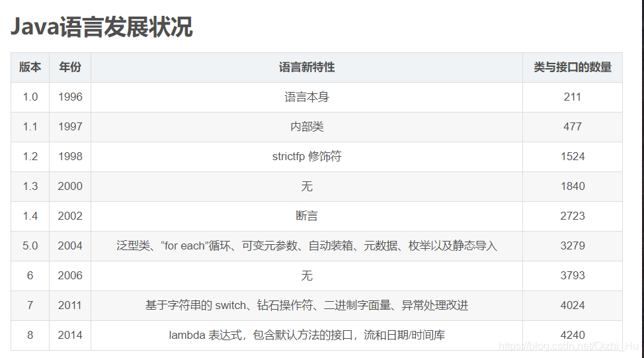Viewport: 644px width, 358px height.
Task: Select year cell '2006'
Action: [x=70, y=276]
